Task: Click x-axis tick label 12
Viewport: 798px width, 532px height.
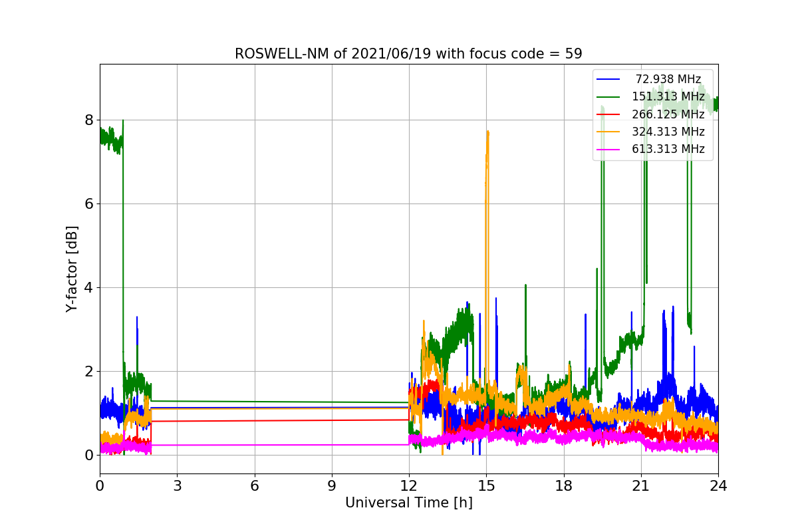Action: tap(409, 486)
